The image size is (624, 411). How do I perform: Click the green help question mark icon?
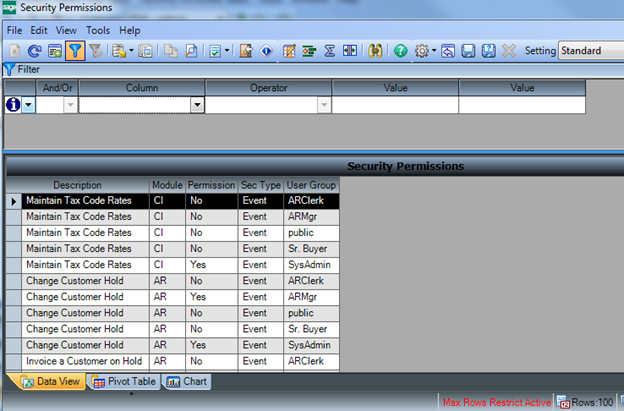point(401,50)
